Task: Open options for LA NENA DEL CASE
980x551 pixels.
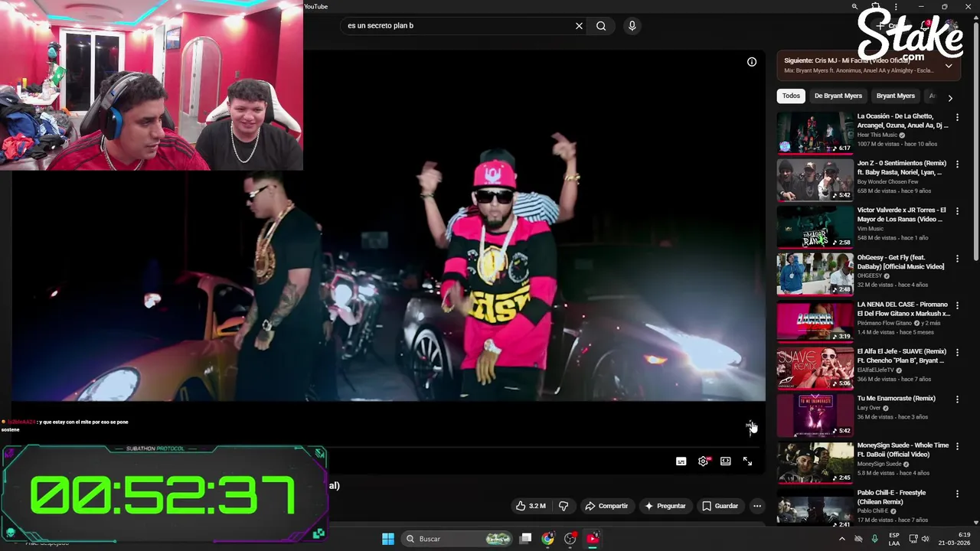Action: pyautogui.click(x=957, y=306)
